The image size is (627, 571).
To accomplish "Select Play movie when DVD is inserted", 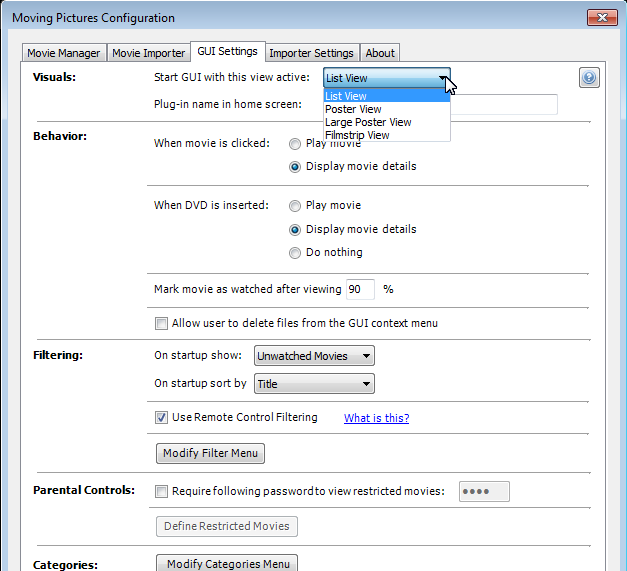I will coord(295,206).
